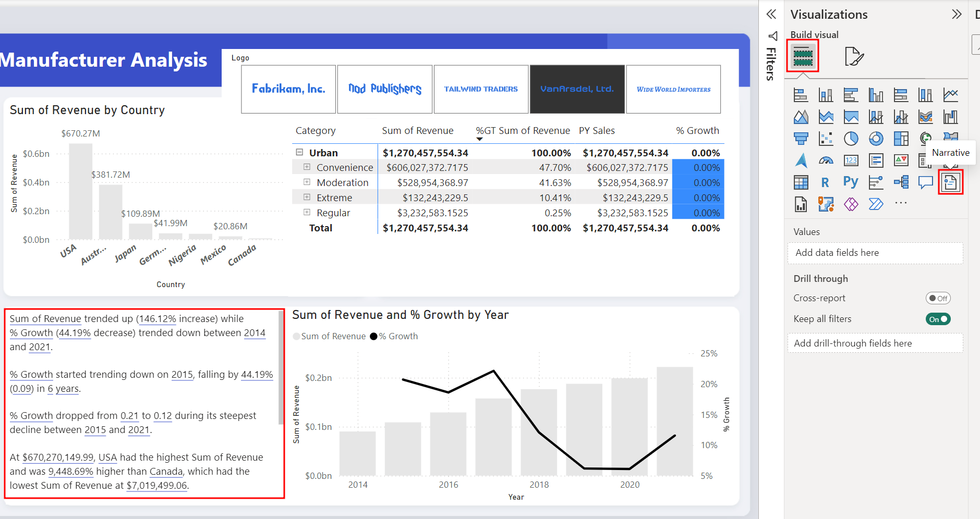Turn off Keep all filters toggle

[938, 319]
